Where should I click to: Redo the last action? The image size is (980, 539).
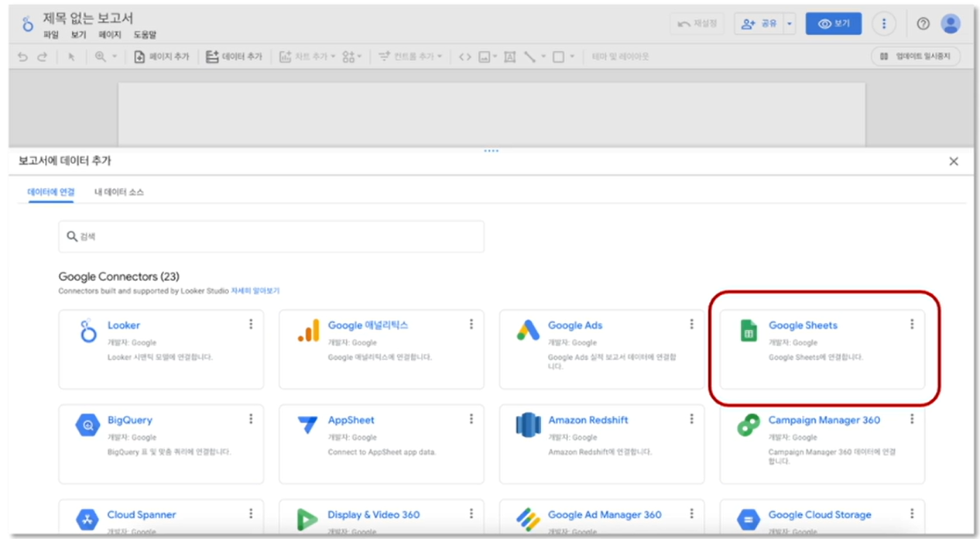pos(43,57)
